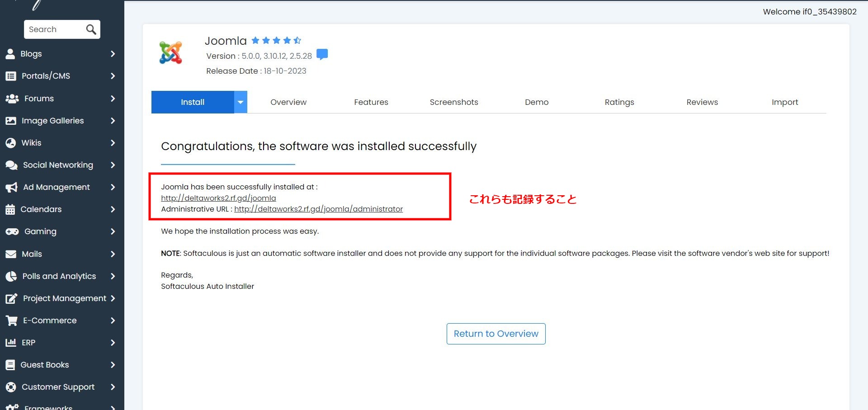Click the blue reviews speech bubble icon

click(x=322, y=55)
